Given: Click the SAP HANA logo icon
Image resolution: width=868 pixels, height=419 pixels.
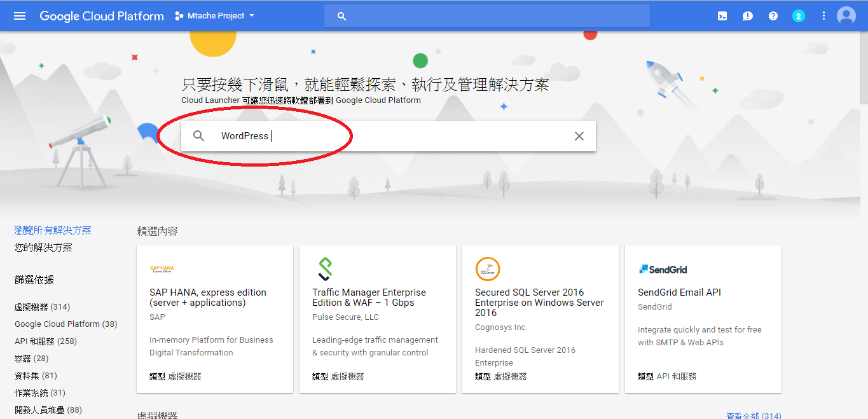Looking at the screenshot, I should tap(162, 269).
